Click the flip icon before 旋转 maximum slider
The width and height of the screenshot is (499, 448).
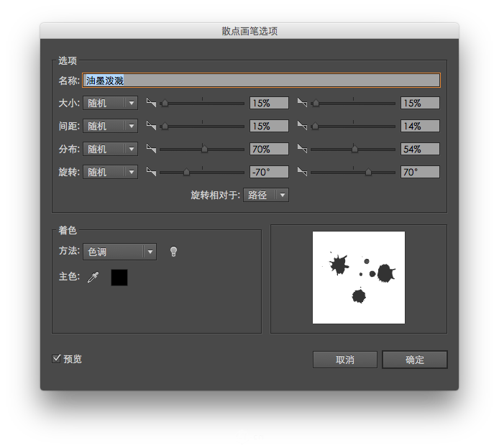coord(302,171)
